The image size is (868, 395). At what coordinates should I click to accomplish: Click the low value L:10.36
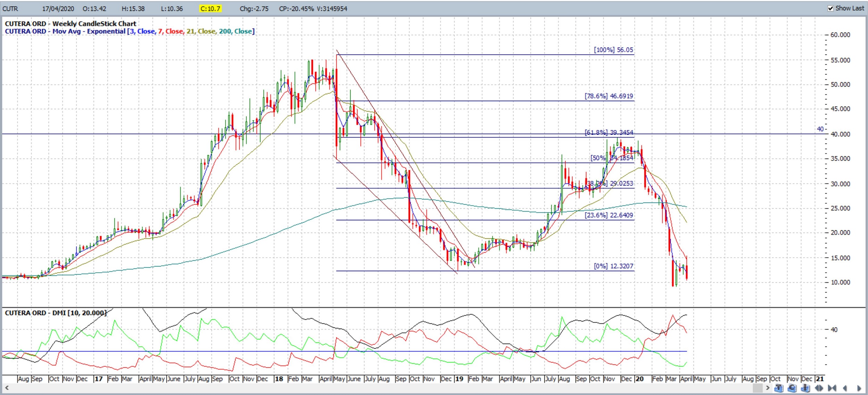172,9
